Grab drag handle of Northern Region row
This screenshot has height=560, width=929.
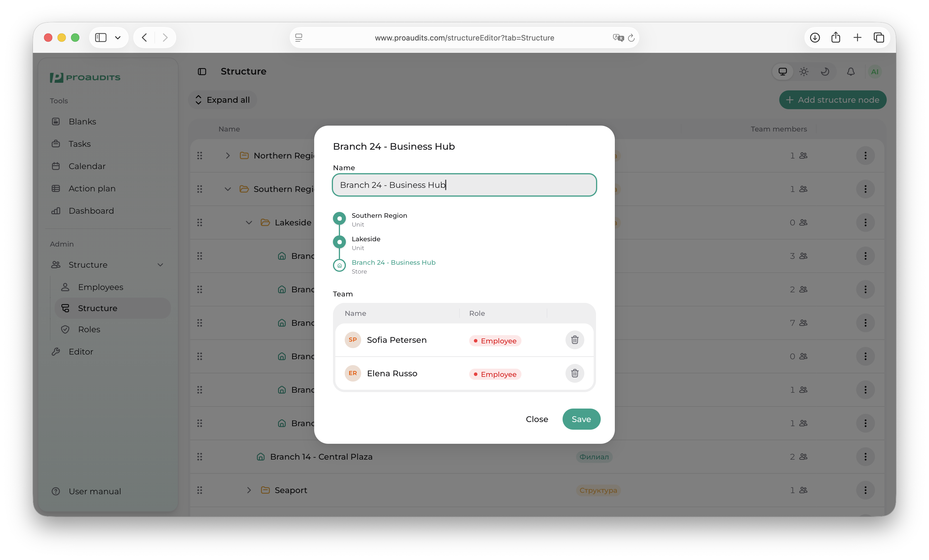pos(199,156)
